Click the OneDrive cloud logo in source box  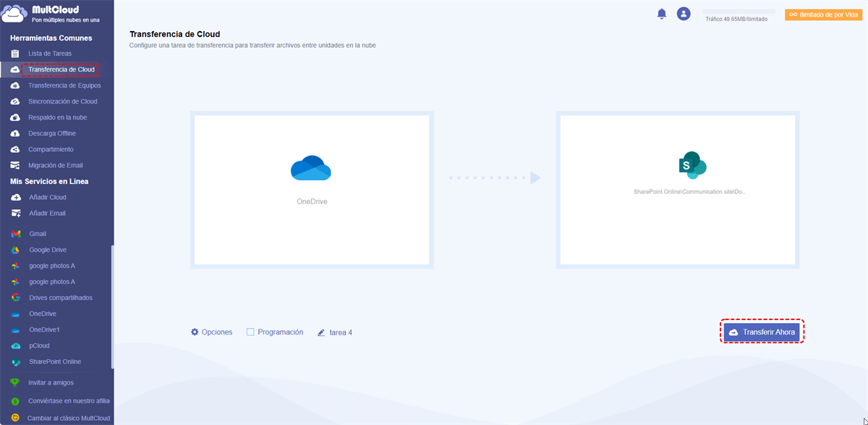pyautogui.click(x=311, y=168)
